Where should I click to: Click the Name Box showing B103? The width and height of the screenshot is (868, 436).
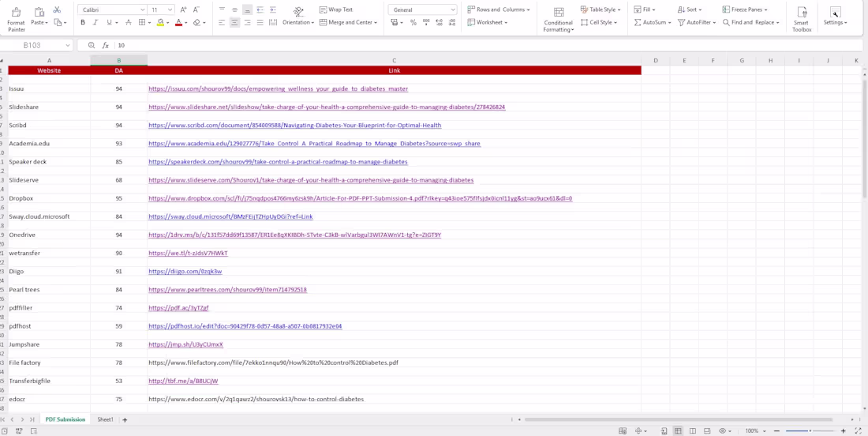36,46
